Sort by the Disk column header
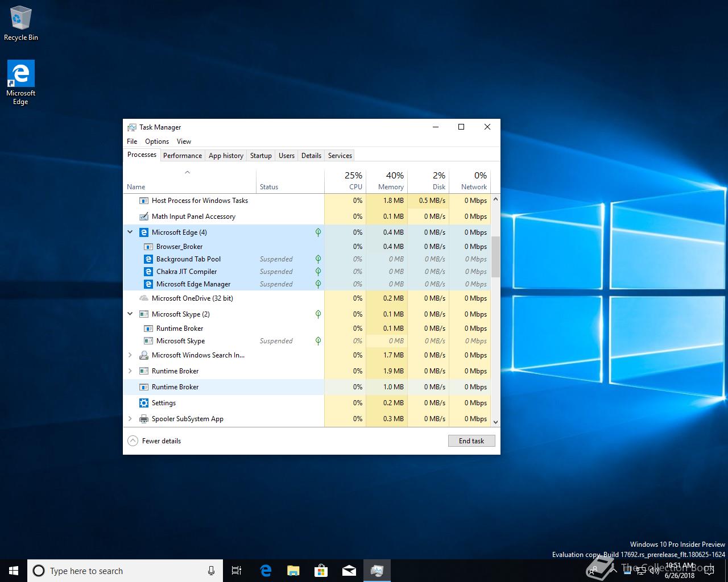The width and height of the screenshot is (728, 582). pos(428,181)
